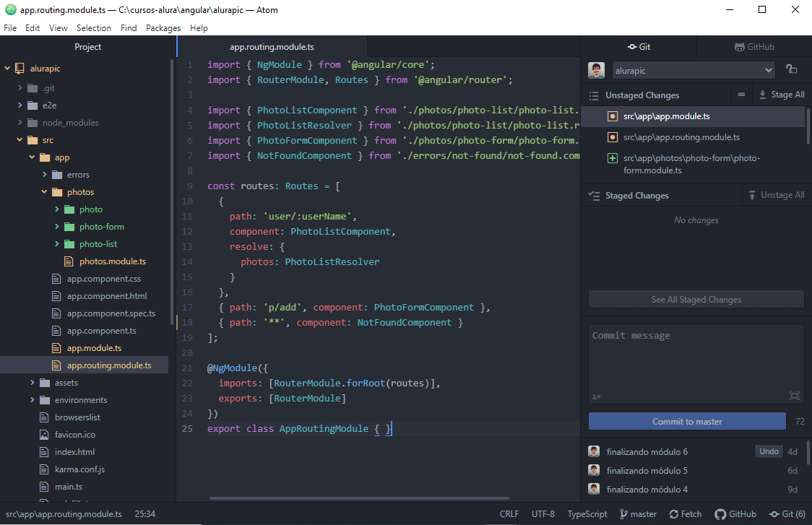Click avatar of commit finalizando módulo 5

[x=594, y=470]
